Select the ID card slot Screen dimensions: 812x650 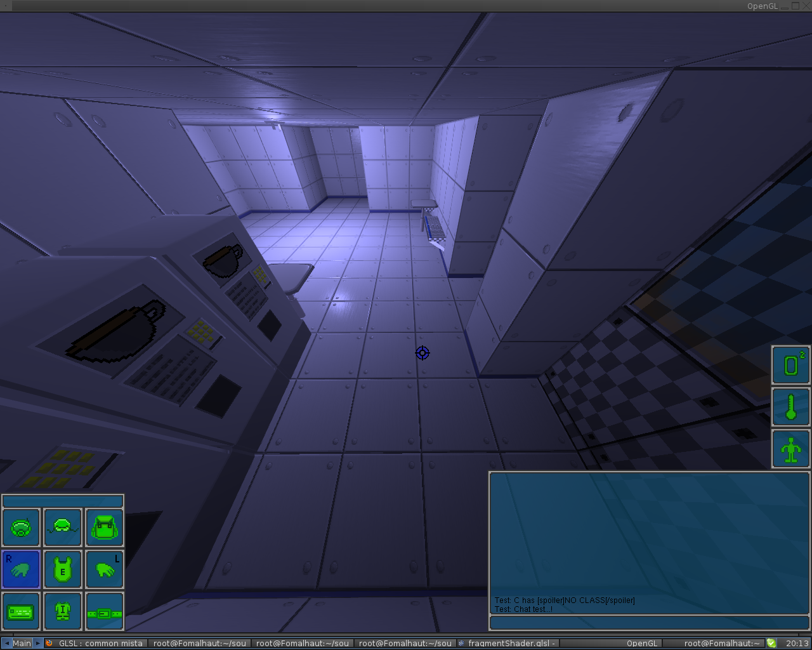tap(21, 612)
